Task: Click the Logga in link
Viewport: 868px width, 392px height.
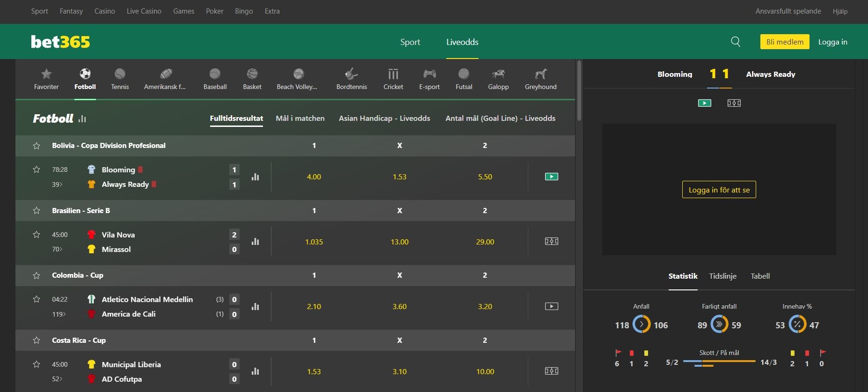Action: click(x=832, y=42)
